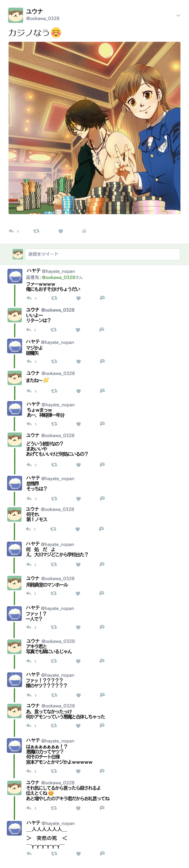The image size is (189, 868).
Task: View tweet activity via the bar chart icon
Action: [84, 231]
